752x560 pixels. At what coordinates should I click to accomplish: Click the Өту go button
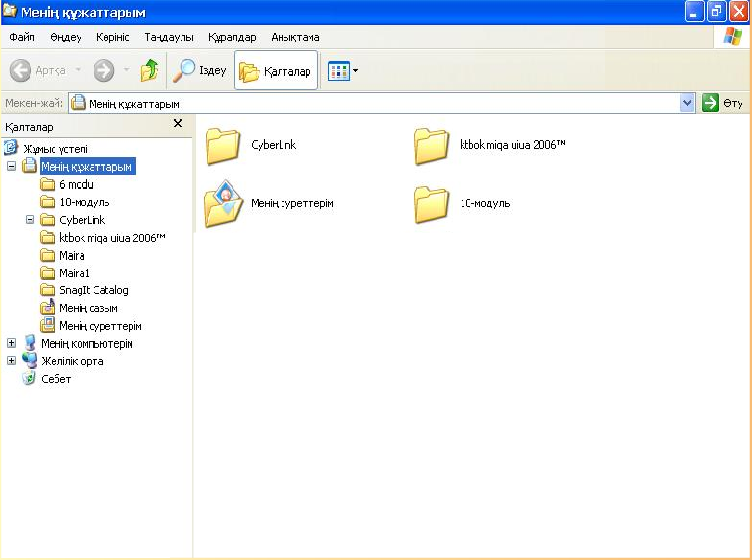tap(722, 103)
